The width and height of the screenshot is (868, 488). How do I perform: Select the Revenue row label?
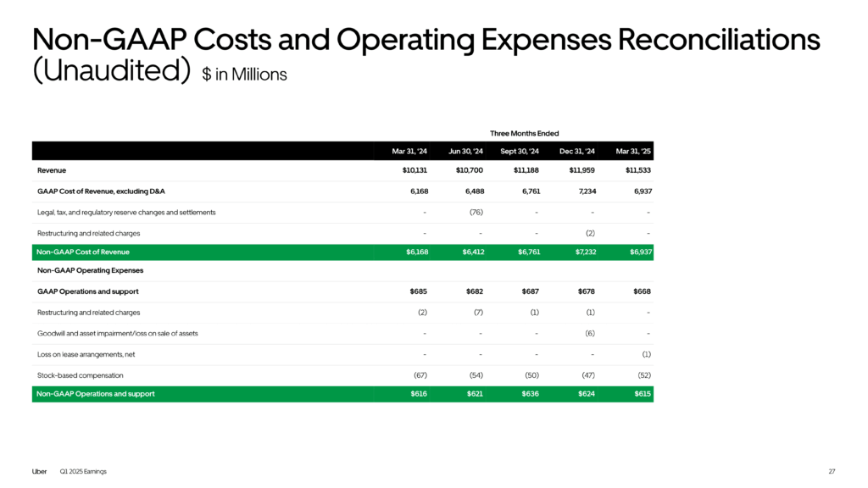point(52,170)
